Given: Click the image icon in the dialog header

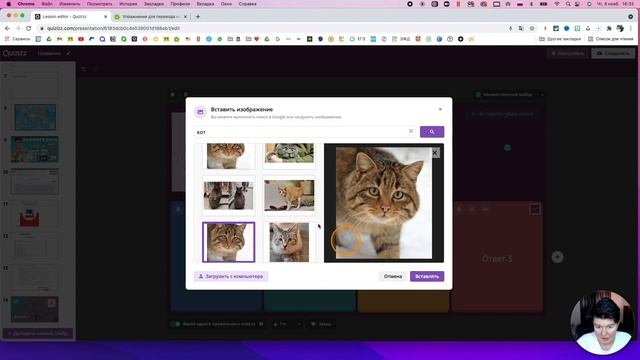Looking at the screenshot, I should click(200, 112).
